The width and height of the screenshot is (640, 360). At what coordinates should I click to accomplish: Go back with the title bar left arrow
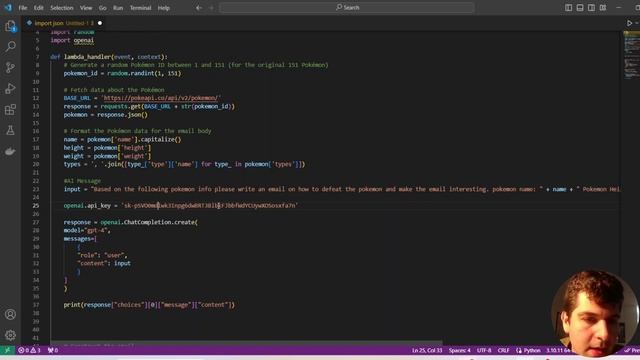click(199, 8)
